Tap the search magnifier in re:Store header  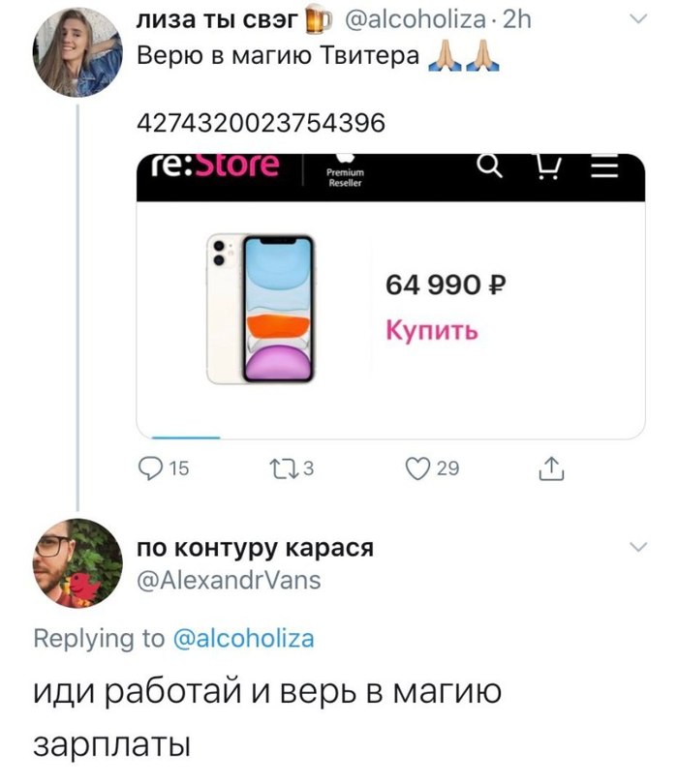pyautogui.click(x=489, y=166)
